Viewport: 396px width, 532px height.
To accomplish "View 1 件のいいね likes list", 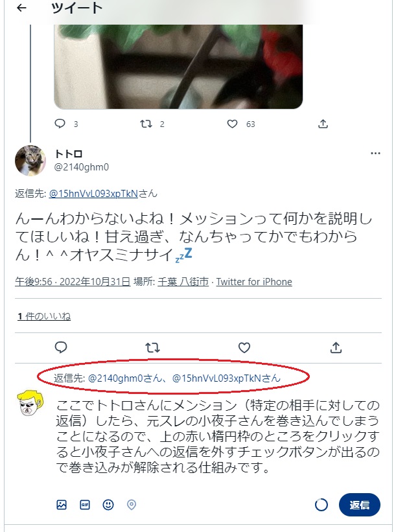I will point(44,316).
